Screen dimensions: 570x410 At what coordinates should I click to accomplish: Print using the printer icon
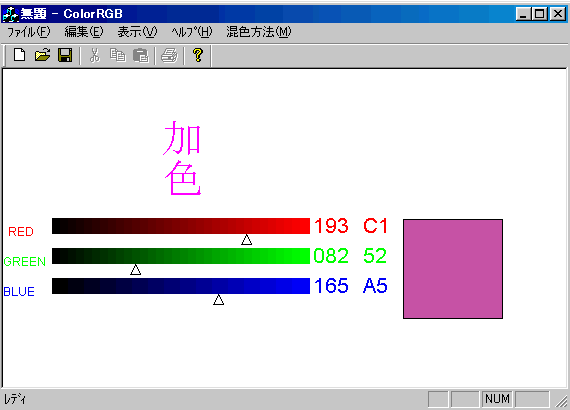[169, 55]
